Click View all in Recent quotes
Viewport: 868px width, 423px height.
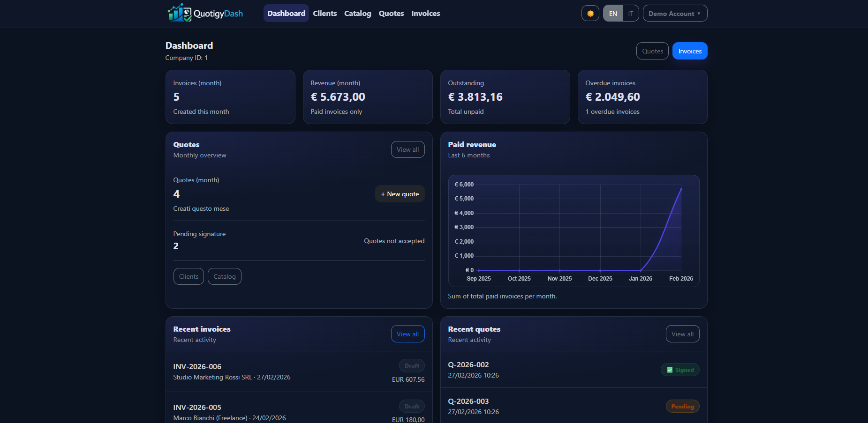pyautogui.click(x=683, y=334)
